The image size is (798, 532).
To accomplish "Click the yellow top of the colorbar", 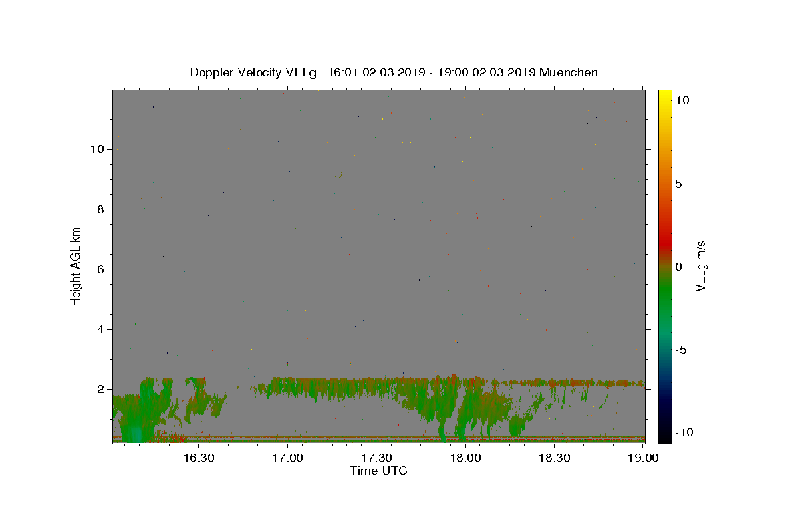I will [x=664, y=95].
